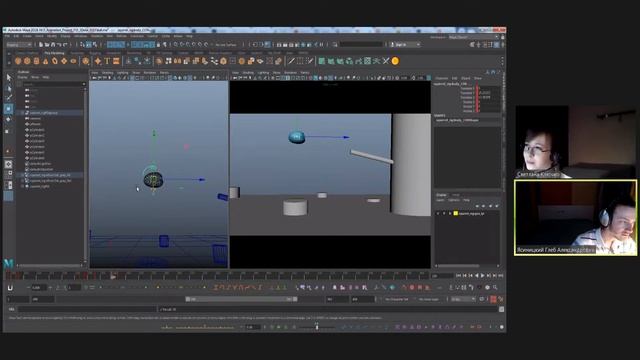This screenshot has width=640, height=360.
Task: Click the SVG shelf icon
Action: coord(116,61)
